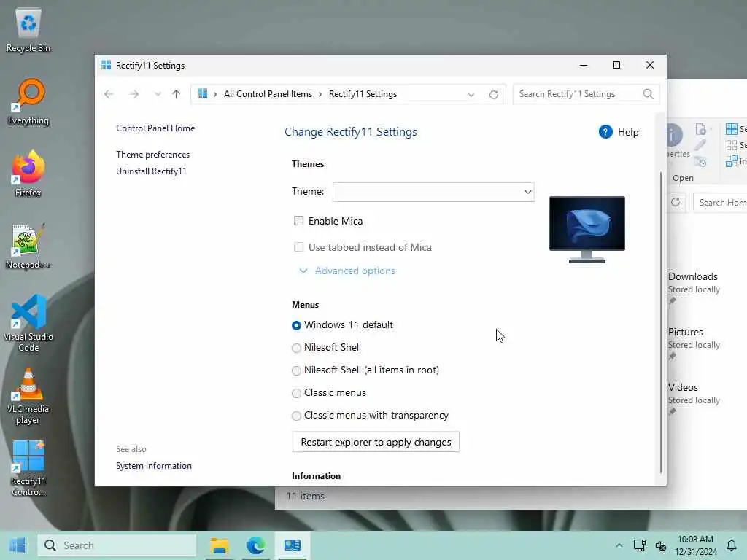Click the blue Help question mark icon

[605, 132]
